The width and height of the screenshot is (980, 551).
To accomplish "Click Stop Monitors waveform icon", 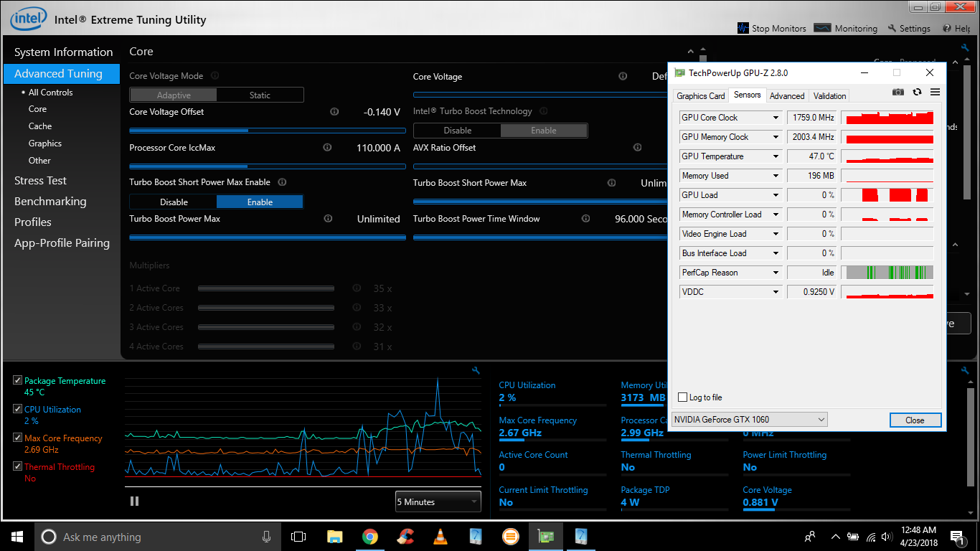I will pyautogui.click(x=743, y=28).
